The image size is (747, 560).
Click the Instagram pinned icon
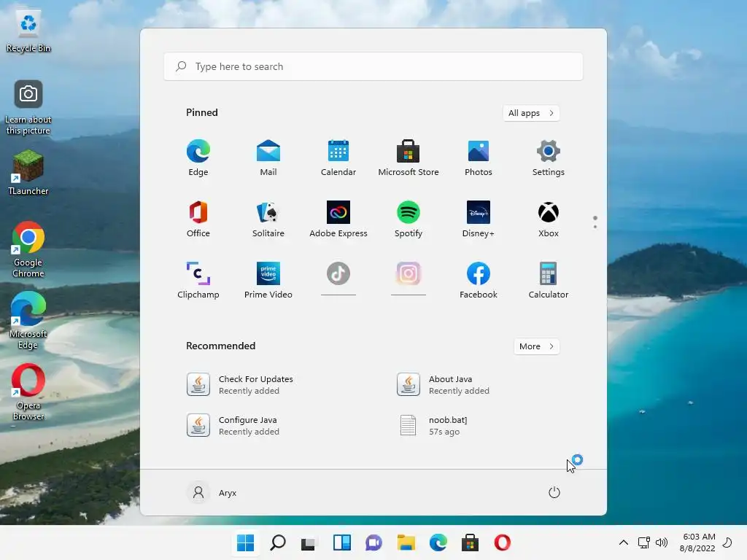409,274
